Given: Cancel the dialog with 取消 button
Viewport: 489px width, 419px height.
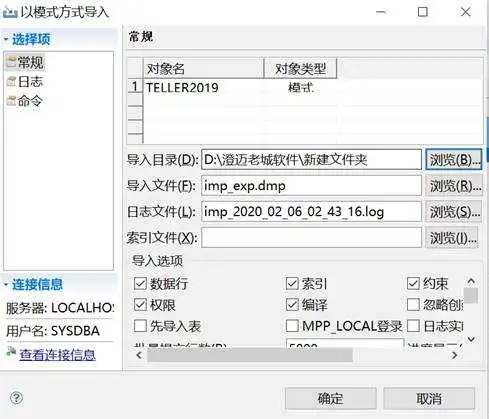Looking at the screenshot, I should pyautogui.click(x=429, y=398).
